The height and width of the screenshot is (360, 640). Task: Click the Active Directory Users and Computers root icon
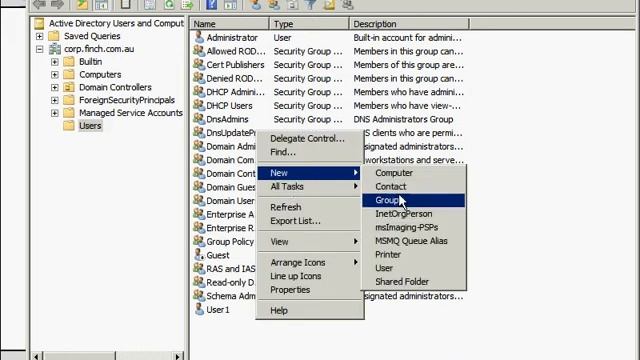click(x=39, y=23)
